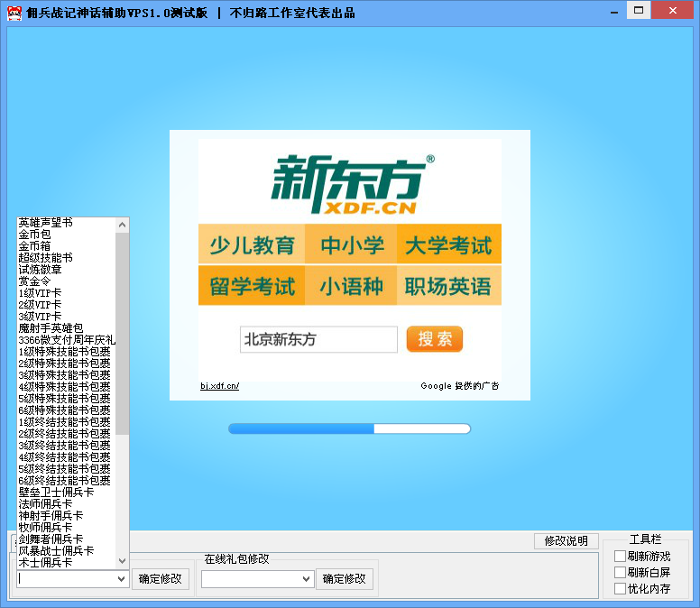Click the list scrollbar up arrow
Screen dimensions: 700x608
122,225
